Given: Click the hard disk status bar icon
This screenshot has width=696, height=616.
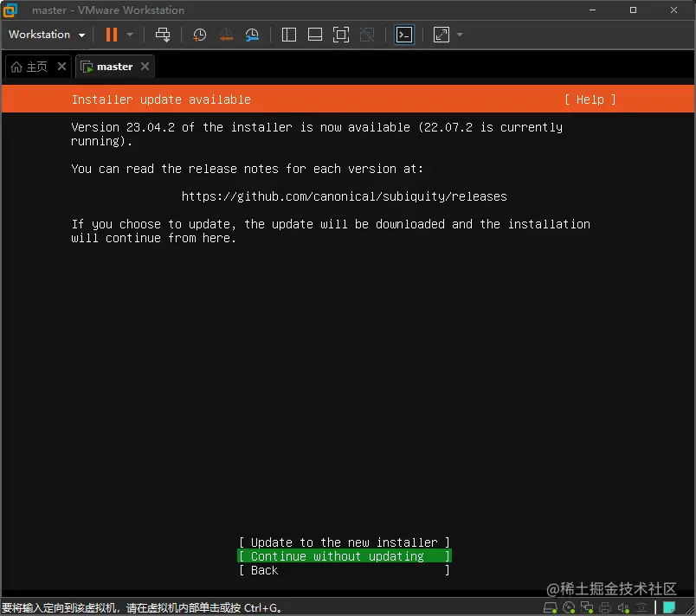Looking at the screenshot, I should [551, 607].
